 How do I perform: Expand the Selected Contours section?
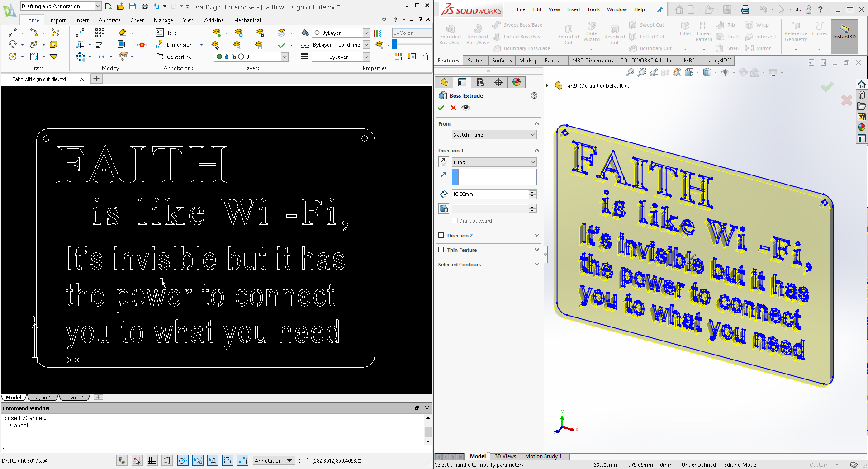536,265
